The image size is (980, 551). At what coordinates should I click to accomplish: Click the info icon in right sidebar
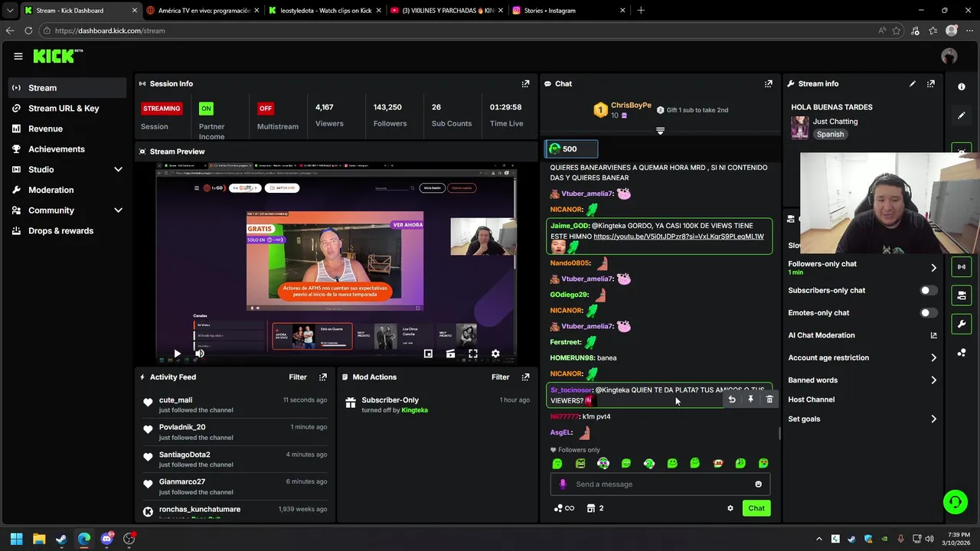[962, 86]
